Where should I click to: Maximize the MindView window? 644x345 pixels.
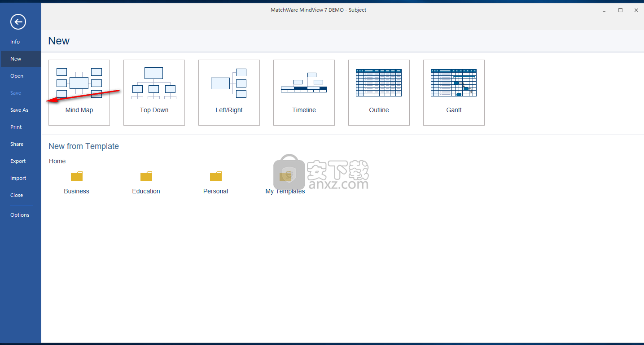click(x=620, y=10)
